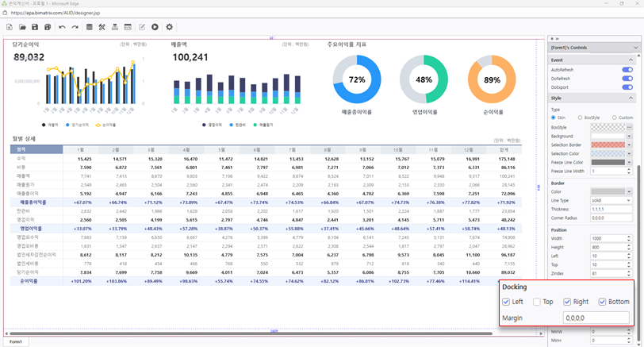
Task: Click the BoxStyle ellipsis button
Action: pyautogui.click(x=629, y=127)
